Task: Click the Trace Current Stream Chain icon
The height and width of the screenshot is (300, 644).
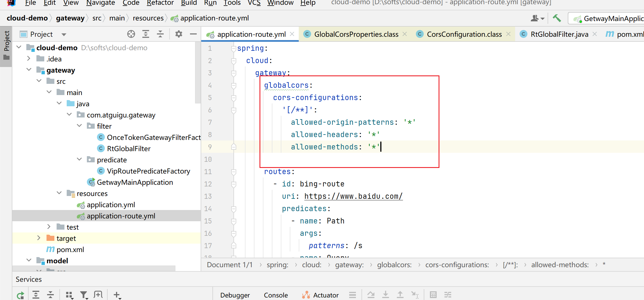Action: point(448,295)
